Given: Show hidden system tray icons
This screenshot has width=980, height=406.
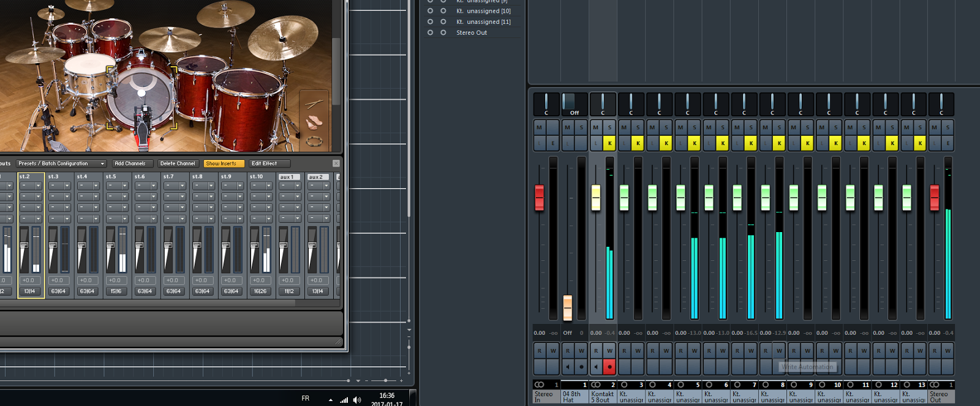Looking at the screenshot, I should point(331,400).
